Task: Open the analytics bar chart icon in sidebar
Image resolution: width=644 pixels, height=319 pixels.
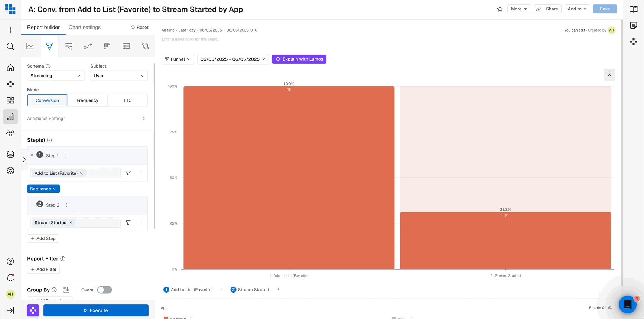Action: [x=10, y=117]
